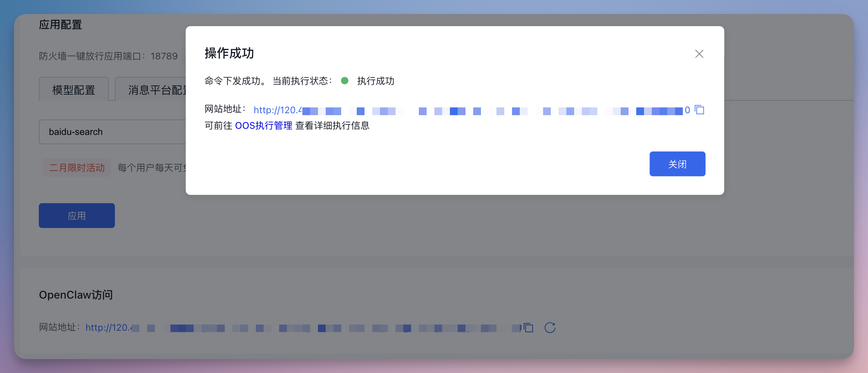Click the copy icon beside the dialog URL ending in 0

pos(699,110)
